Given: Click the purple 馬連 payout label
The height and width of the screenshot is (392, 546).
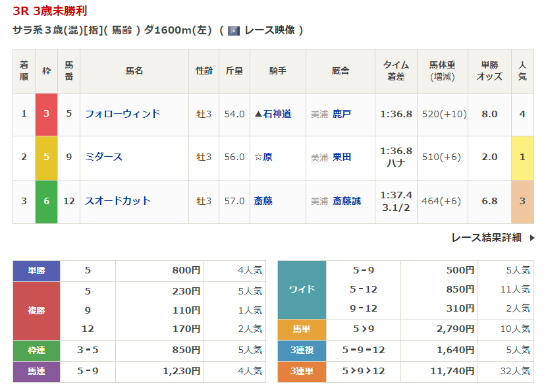Looking at the screenshot, I should [x=36, y=372].
